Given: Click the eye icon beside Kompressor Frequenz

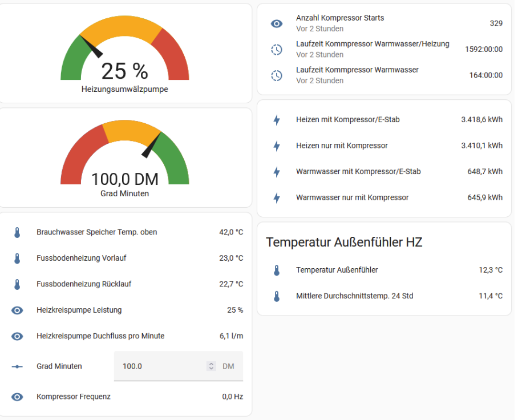Looking at the screenshot, I should click(x=17, y=397).
